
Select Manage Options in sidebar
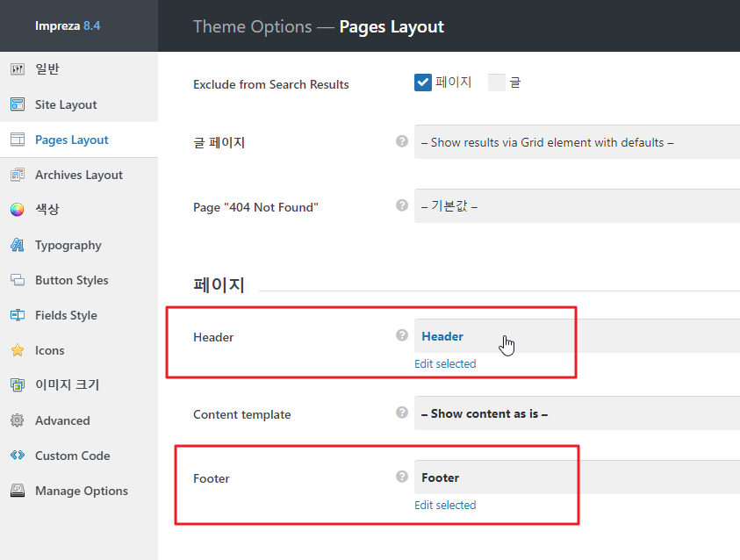pos(82,491)
